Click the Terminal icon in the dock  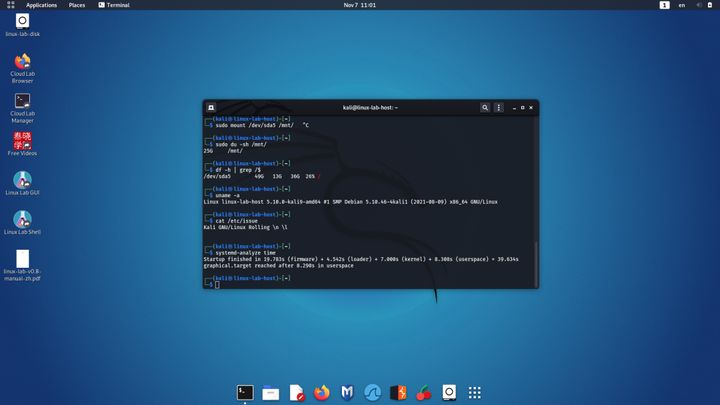click(245, 393)
